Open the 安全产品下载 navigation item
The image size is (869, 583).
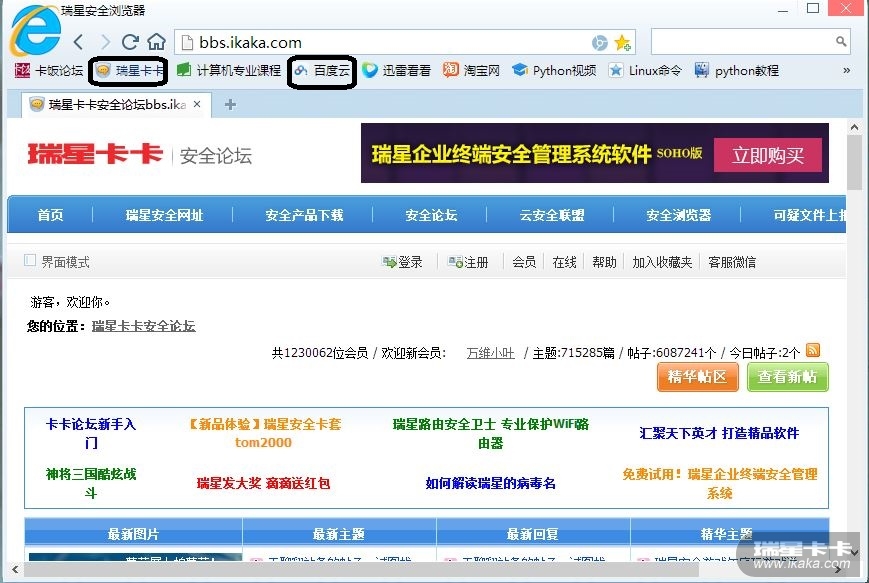[x=304, y=215]
